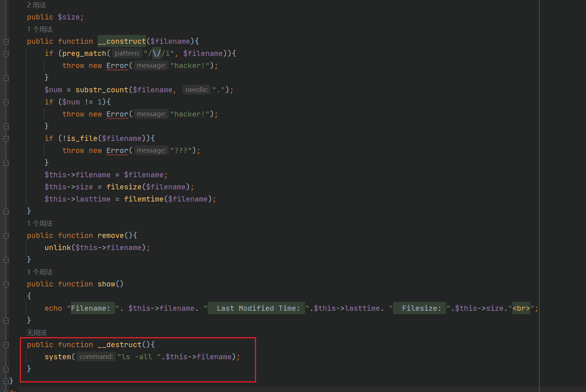The height and width of the screenshot is (392, 586).
Task: Fold the if ($num != 1) block
Action: (6, 102)
